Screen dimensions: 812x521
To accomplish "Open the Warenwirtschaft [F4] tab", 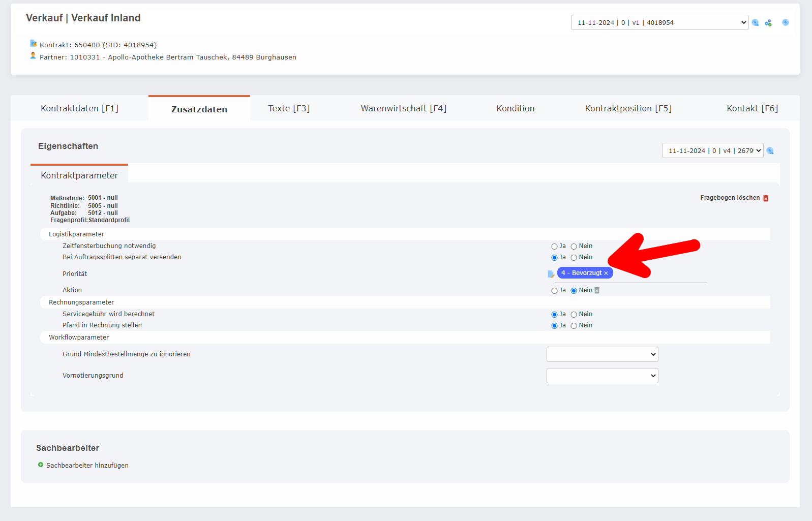I will tap(403, 108).
